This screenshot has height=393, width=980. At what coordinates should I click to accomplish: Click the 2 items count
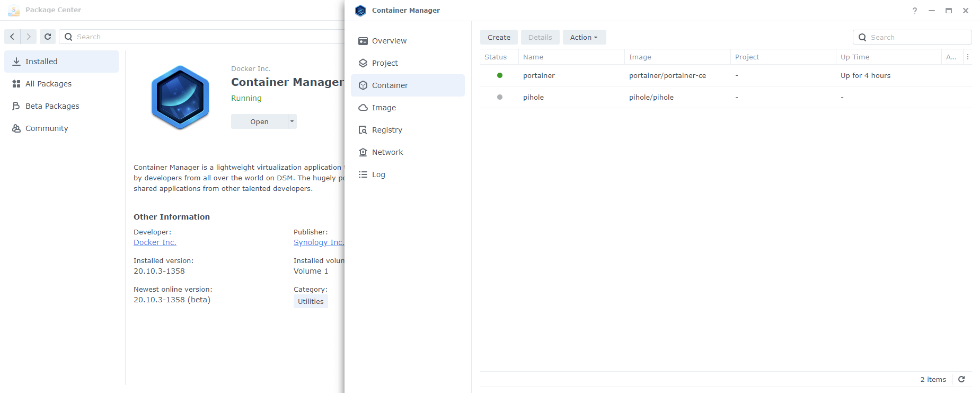pyautogui.click(x=933, y=379)
